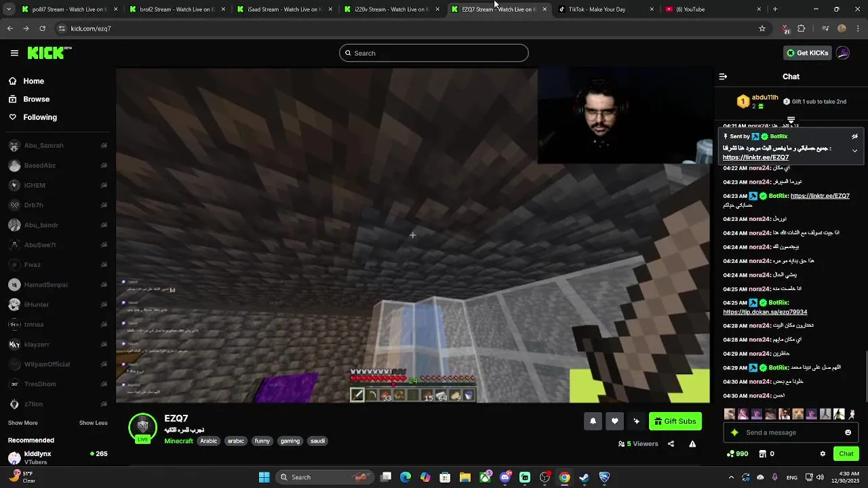Click the Minecraft category link
Viewport: 868px width, 488px height.
coord(178,441)
